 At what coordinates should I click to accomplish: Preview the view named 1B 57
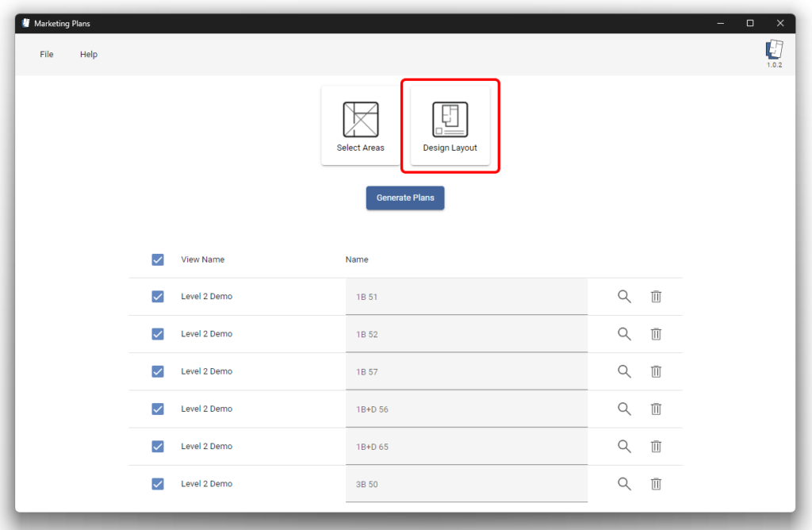coord(624,371)
